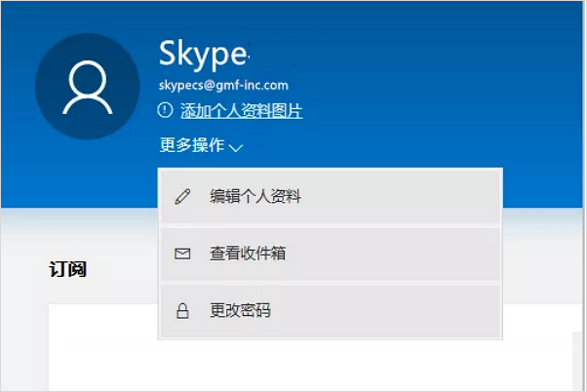Viewport: 587px width, 392px height.
Task: Click the envelope icon for 查看收件箱
Action: 182,254
